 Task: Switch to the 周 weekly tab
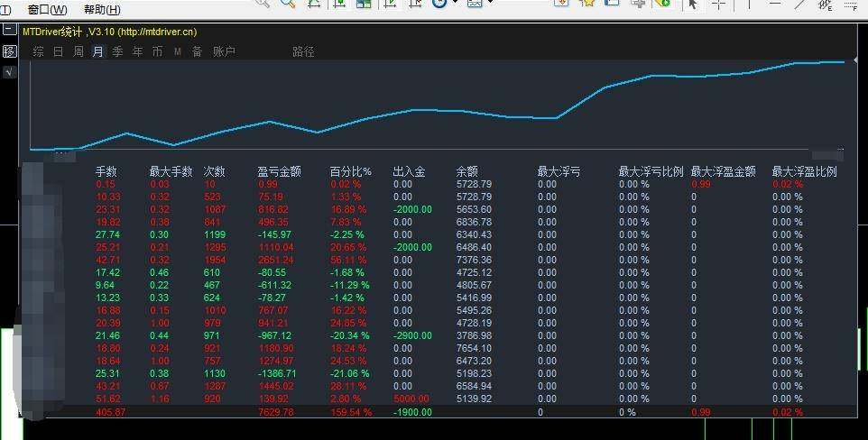tap(78, 51)
